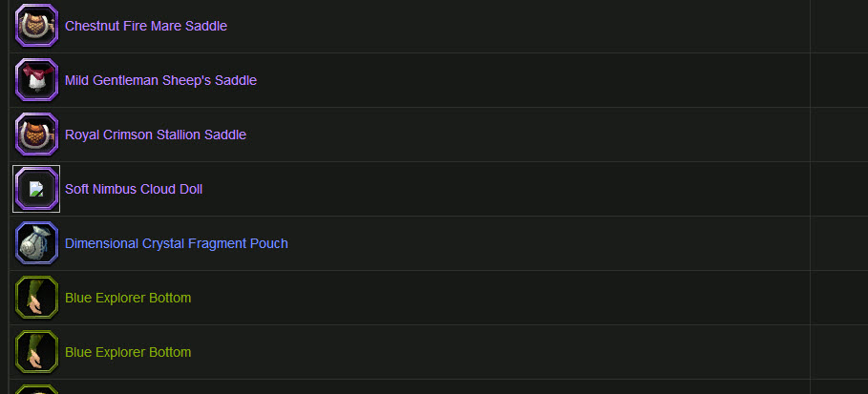Click the partially visible green icon below the list
Image resolution: width=868 pixels, height=394 pixels.
point(36,389)
